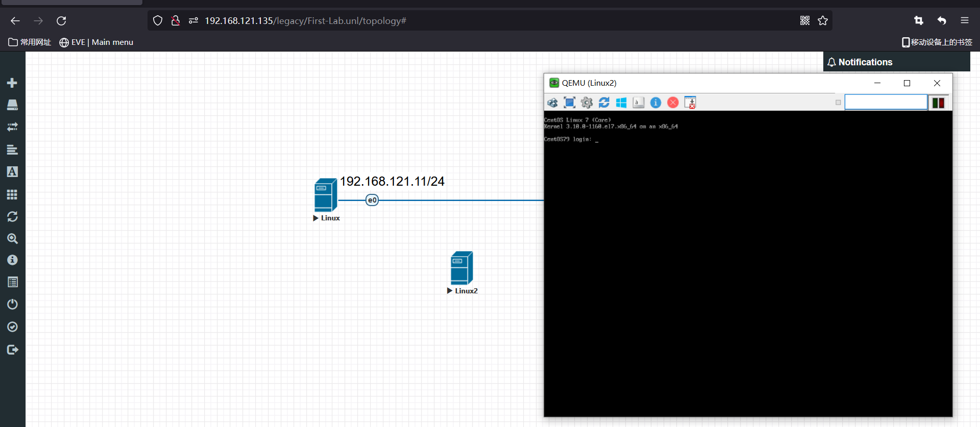Open the status info icon in sidebar
The width and height of the screenshot is (980, 427).
(x=12, y=260)
